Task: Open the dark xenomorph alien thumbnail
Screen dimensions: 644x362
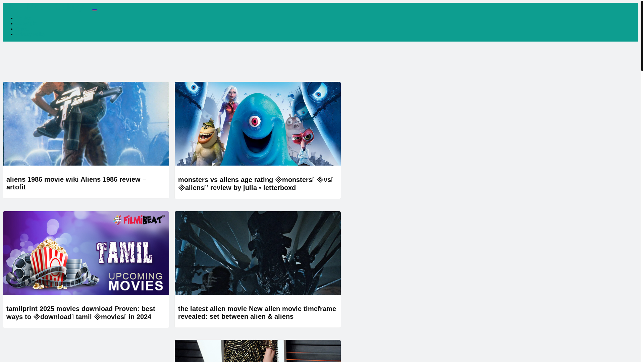Action: [258, 253]
